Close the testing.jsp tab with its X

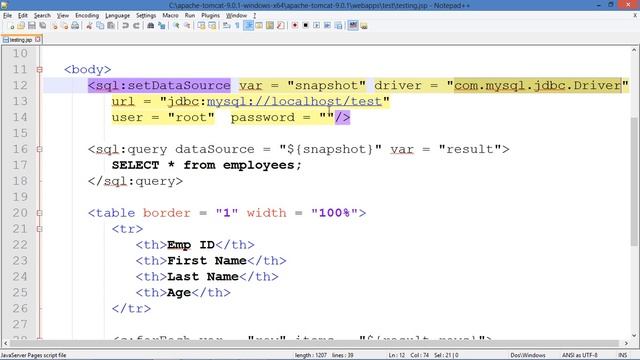point(38,39)
